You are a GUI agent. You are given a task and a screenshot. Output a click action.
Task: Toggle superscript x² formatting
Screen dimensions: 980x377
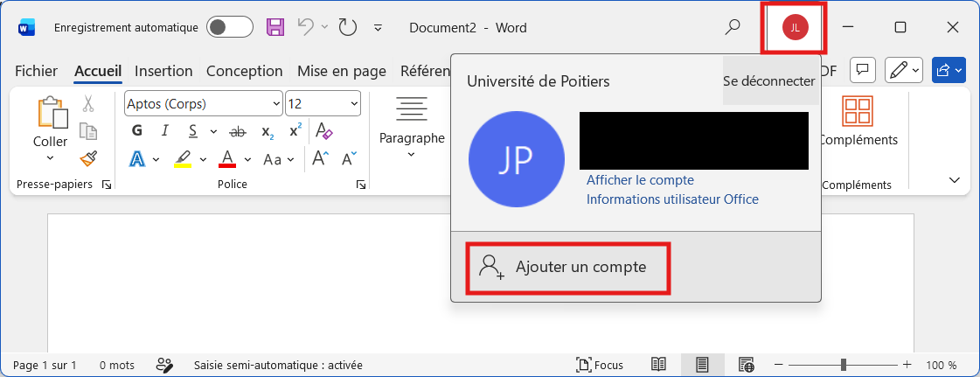295,131
